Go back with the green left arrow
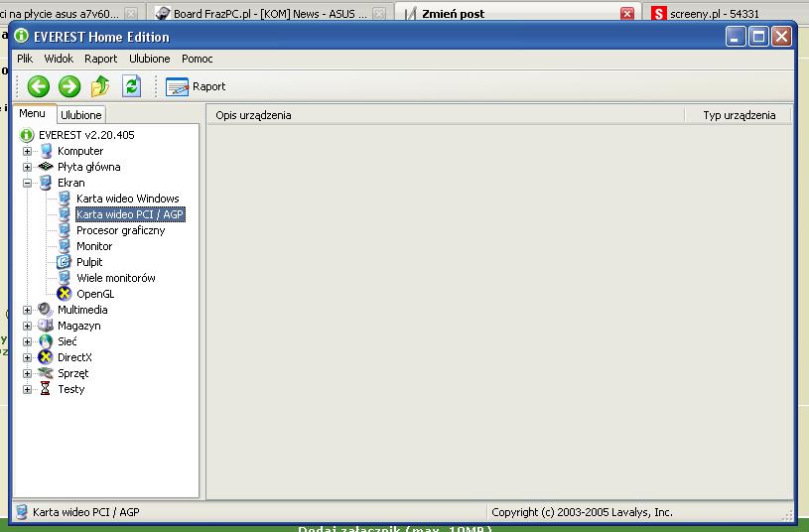Screen dimensions: 809x532 point(38,86)
